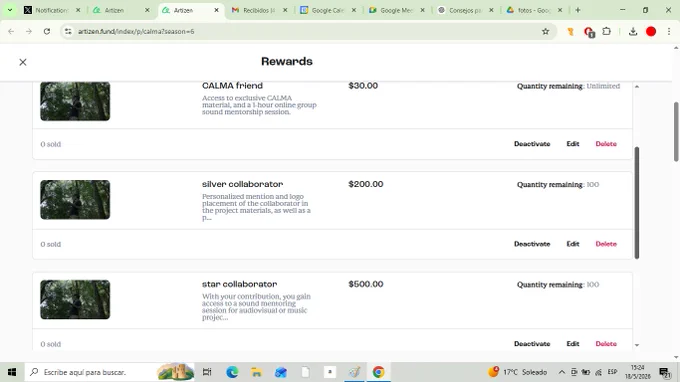Show hidden system tray icons

[x=562, y=372]
